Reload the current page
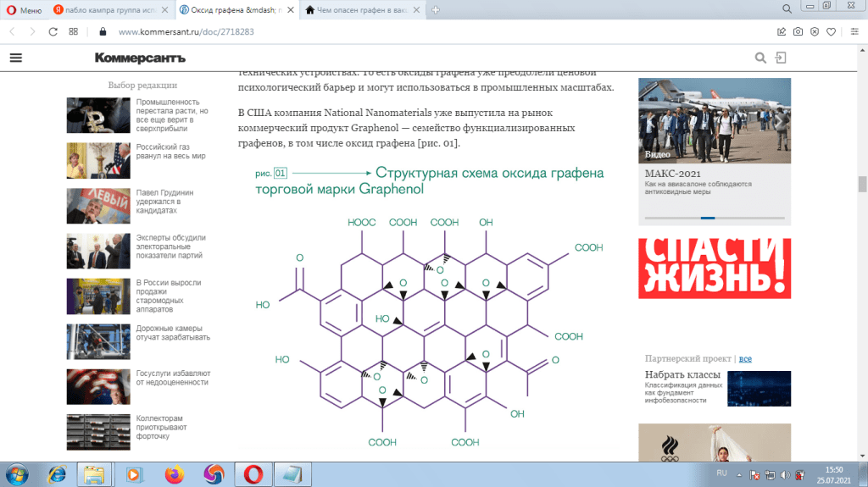Image resolution: width=868 pixels, height=487 pixels. 53,31
